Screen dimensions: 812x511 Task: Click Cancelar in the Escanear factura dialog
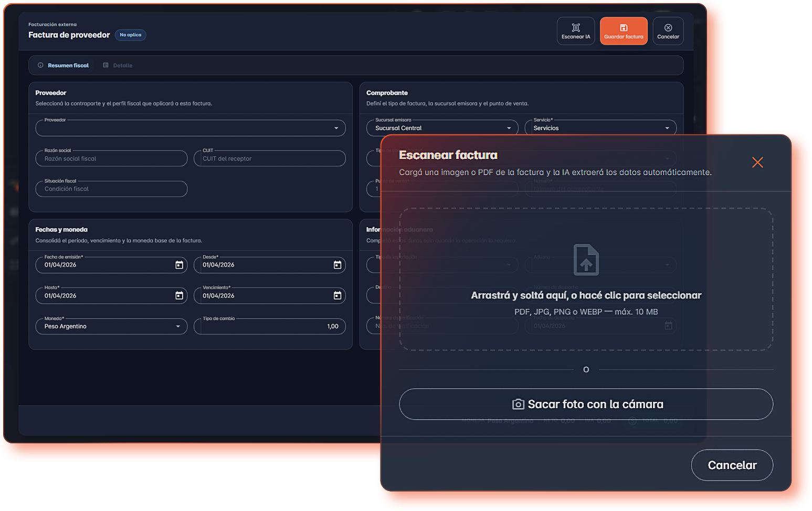(732, 465)
